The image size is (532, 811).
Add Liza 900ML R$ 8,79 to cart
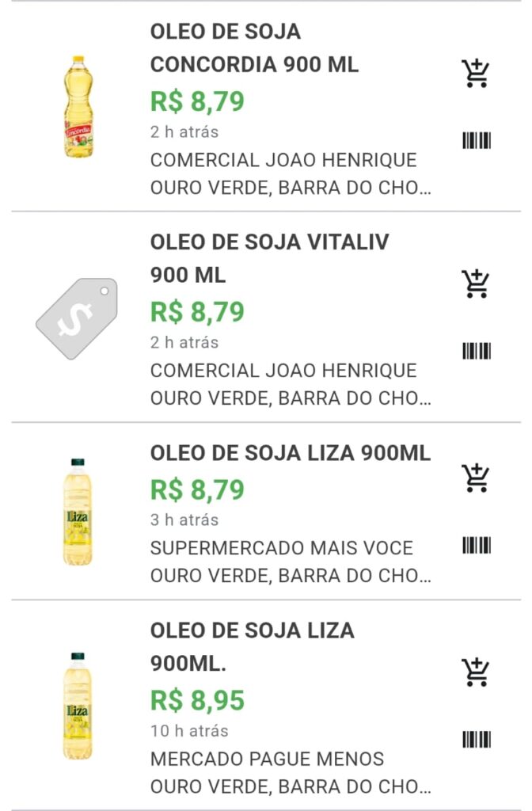[476, 478]
